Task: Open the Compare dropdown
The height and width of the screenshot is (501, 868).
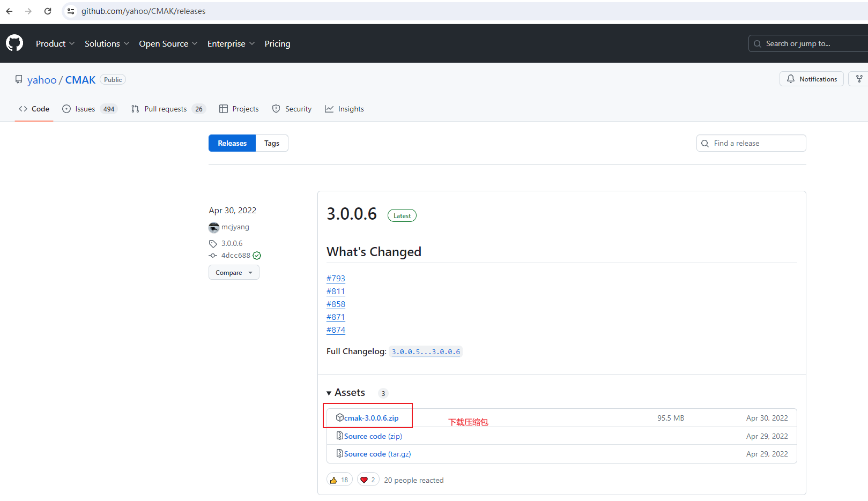Action: point(234,272)
